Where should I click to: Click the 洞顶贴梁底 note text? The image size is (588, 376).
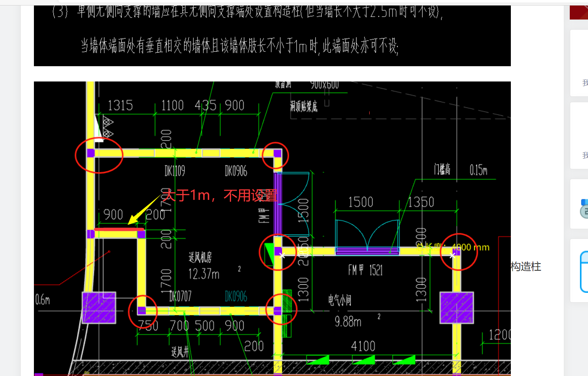pos(304,107)
